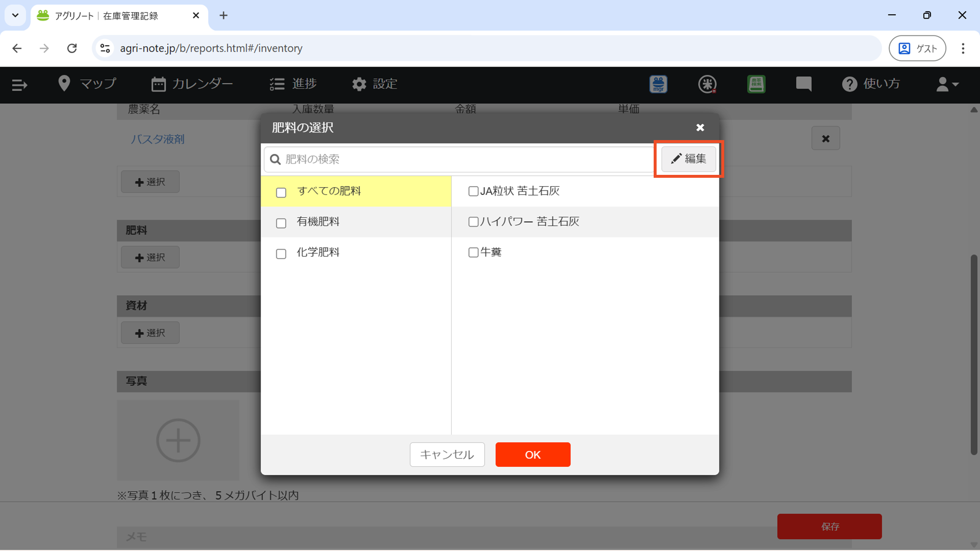Click the バスタ液剤 link

[x=157, y=139]
